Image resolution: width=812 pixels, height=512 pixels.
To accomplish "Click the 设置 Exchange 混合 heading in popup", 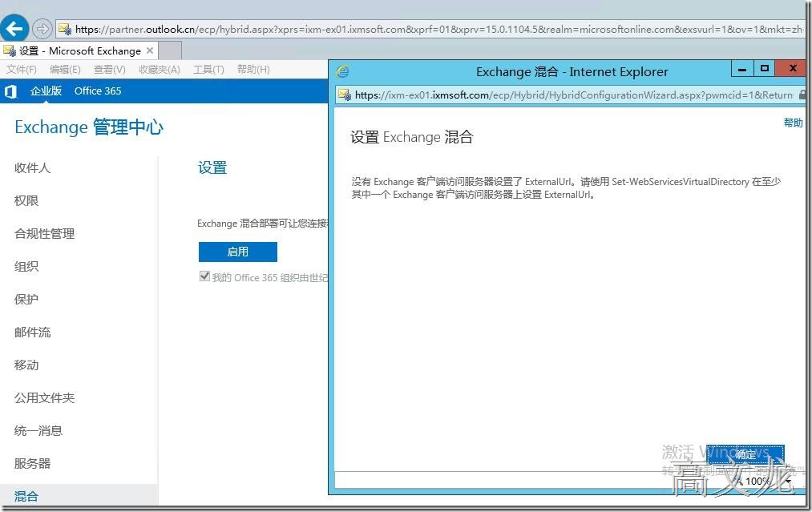I will 412,137.
